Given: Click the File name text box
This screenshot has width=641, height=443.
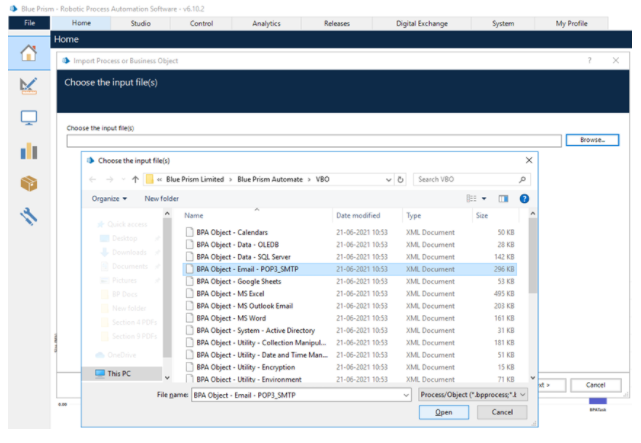Looking at the screenshot, I should click(x=297, y=395).
